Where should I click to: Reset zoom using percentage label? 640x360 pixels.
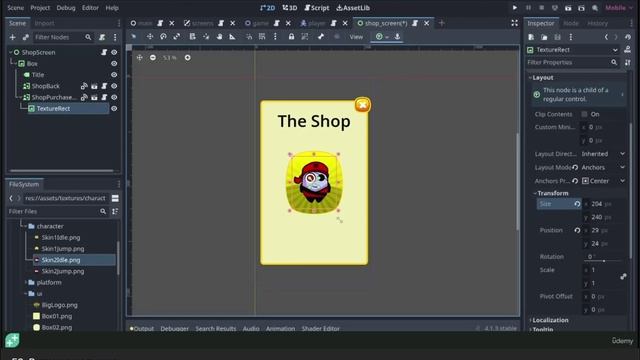(x=169, y=58)
